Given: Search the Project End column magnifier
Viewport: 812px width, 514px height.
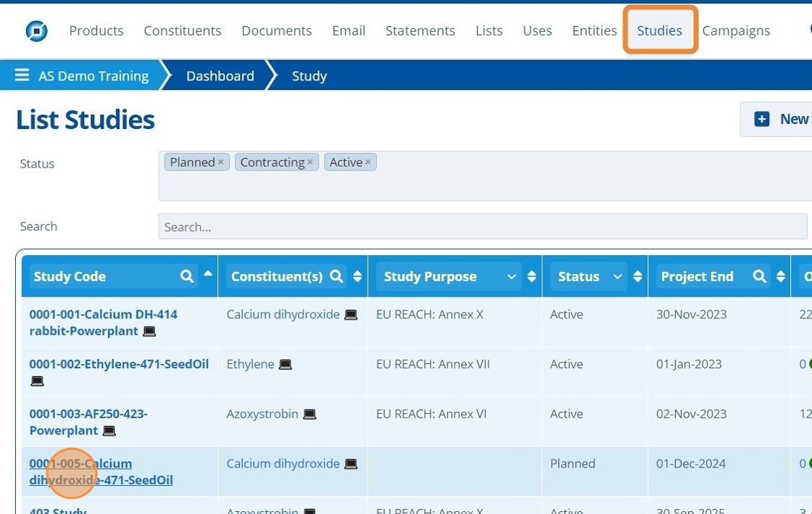Looking at the screenshot, I should [x=760, y=276].
